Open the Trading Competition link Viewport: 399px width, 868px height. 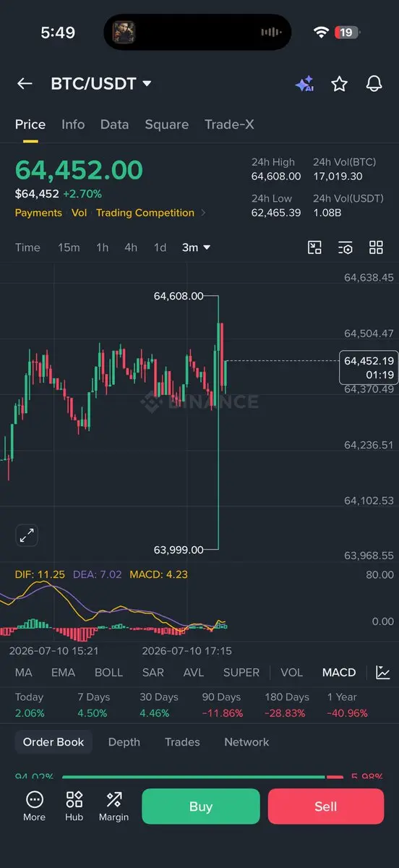point(145,213)
